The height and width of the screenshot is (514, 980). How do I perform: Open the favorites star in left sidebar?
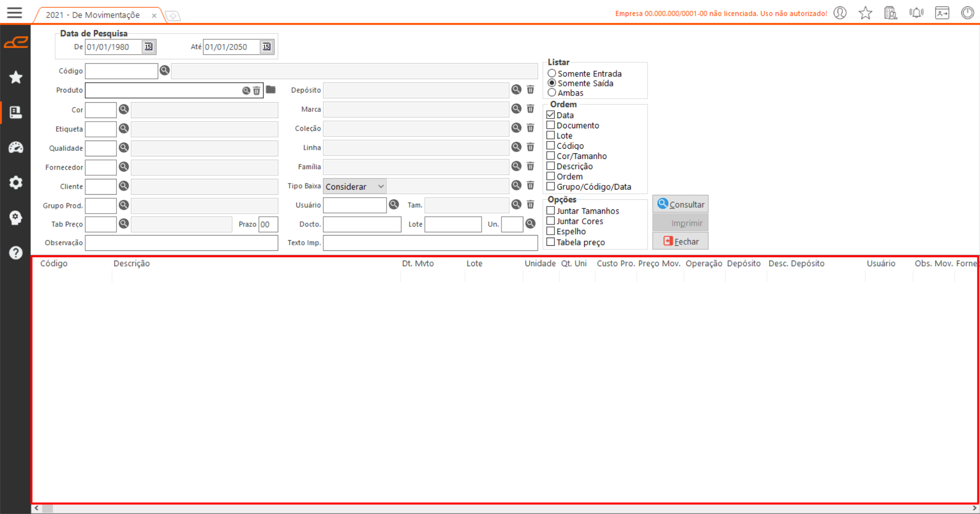[16, 77]
